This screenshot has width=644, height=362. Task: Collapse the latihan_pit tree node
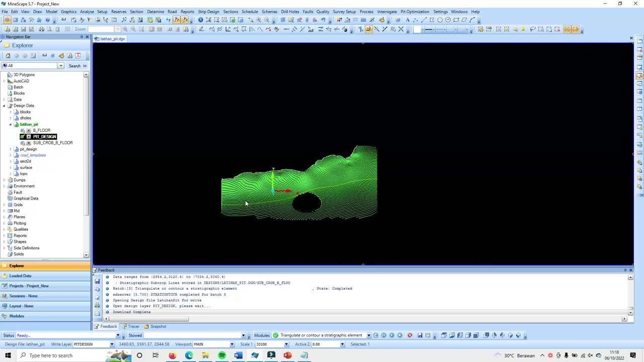[x=10, y=124]
